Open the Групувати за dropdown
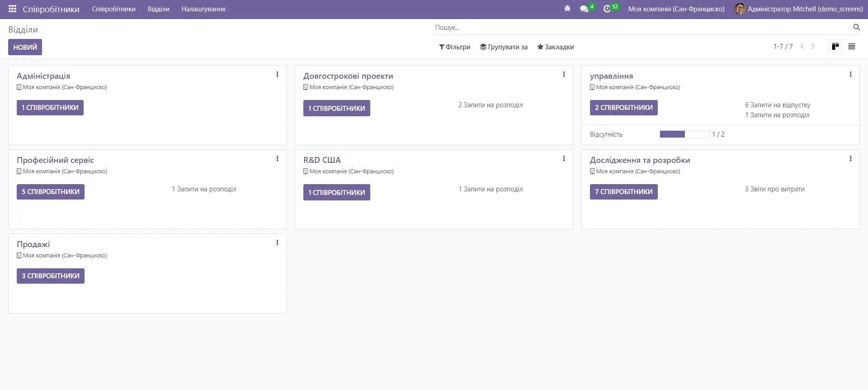Viewport: 868px width, 390px height. (x=504, y=47)
